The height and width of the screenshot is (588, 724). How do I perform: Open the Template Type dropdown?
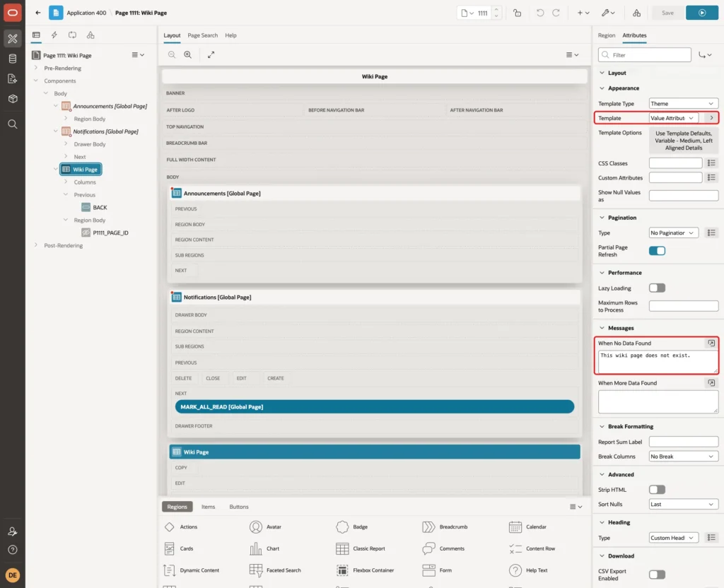(684, 103)
